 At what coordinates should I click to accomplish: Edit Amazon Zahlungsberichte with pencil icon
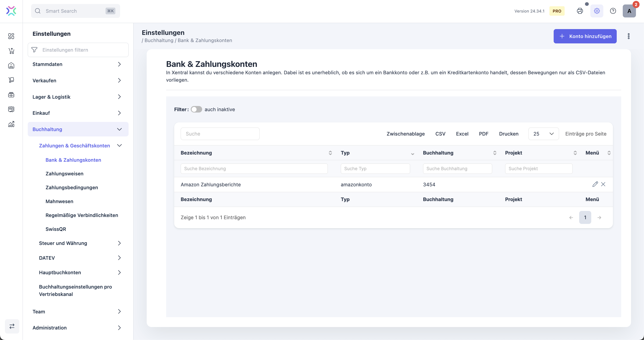pos(595,184)
